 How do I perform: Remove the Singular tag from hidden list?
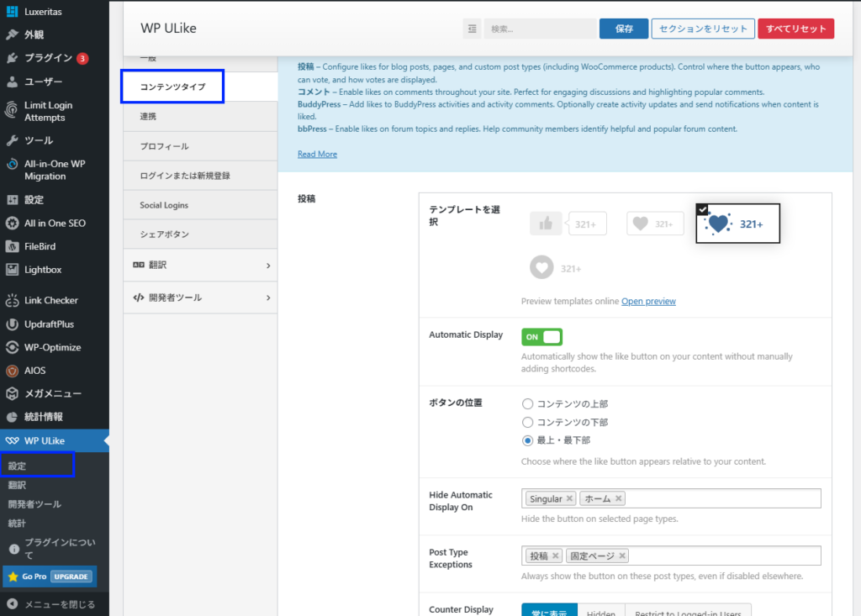pyautogui.click(x=570, y=498)
